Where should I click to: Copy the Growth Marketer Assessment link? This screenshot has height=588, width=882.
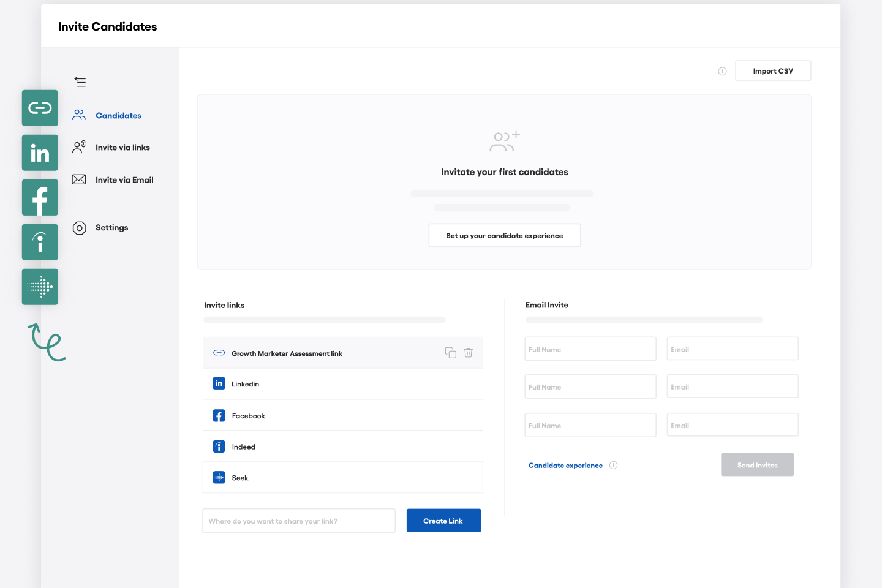[450, 353]
